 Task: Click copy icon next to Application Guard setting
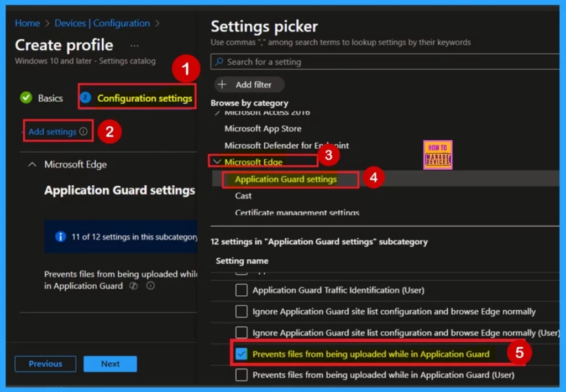click(x=134, y=286)
